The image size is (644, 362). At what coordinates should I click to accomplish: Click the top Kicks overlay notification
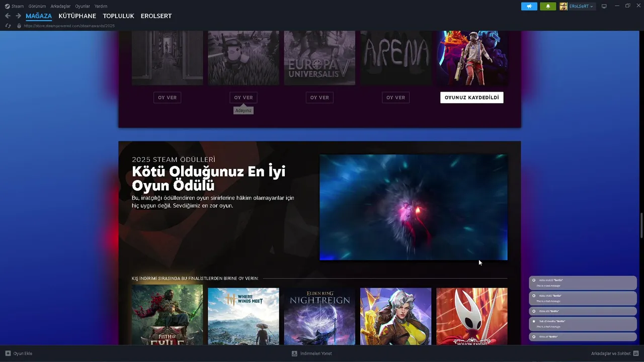(x=583, y=283)
